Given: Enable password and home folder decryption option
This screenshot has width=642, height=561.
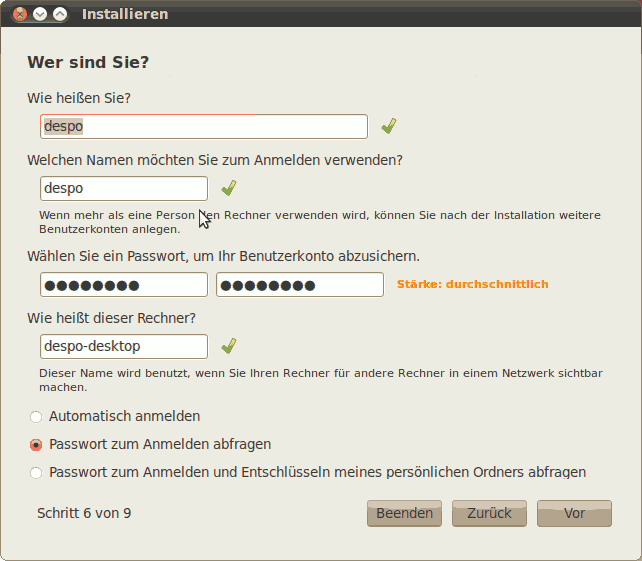Looking at the screenshot, I should [36, 472].
